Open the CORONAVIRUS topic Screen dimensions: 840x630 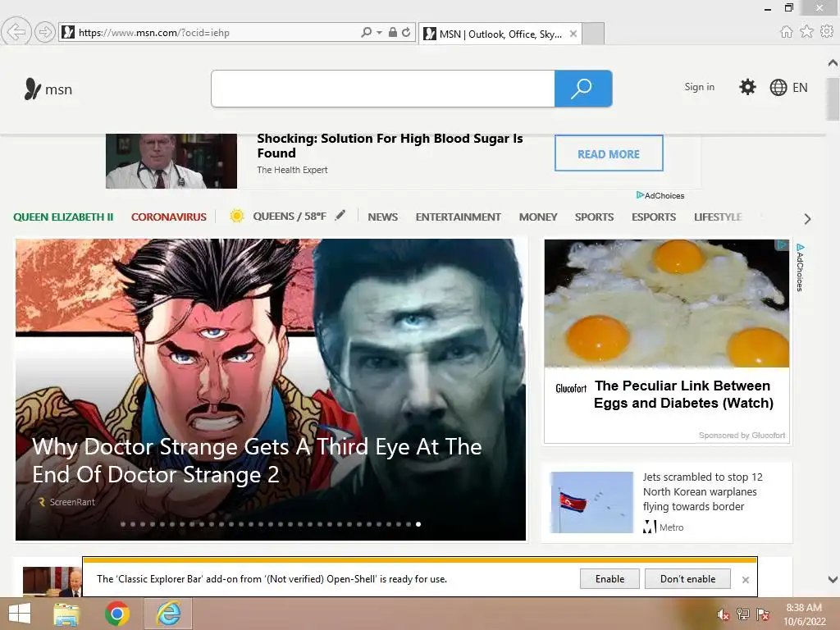(169, 217)
